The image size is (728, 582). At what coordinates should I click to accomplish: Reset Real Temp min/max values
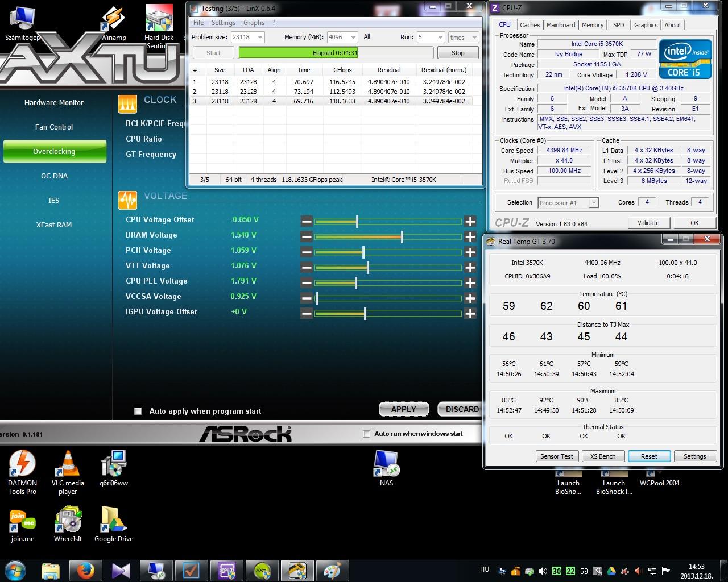[x=649, y=456]
